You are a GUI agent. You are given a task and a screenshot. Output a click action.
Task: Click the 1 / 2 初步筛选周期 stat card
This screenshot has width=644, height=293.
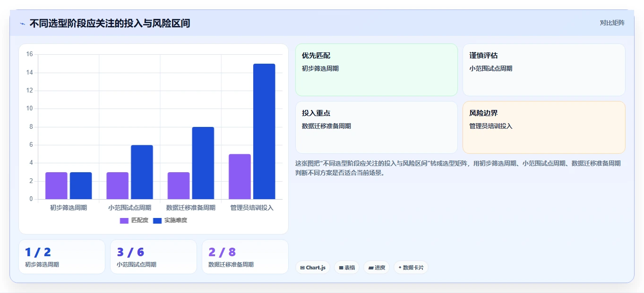click(62, 257)
